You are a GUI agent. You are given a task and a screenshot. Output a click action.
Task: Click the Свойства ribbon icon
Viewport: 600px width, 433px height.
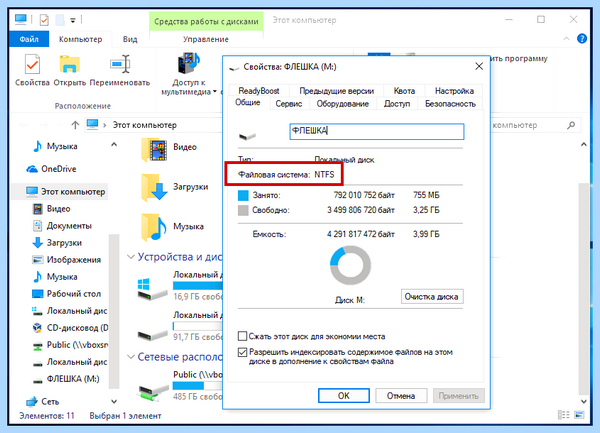pos(32,64)
